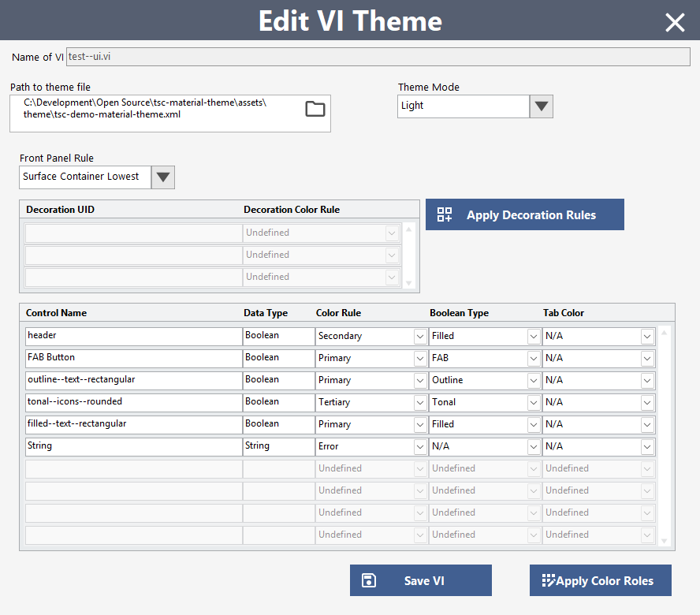Select the filled--text--rectangular control name cell
This screenshot has width=700, height=615.
(x=132, y=424)
